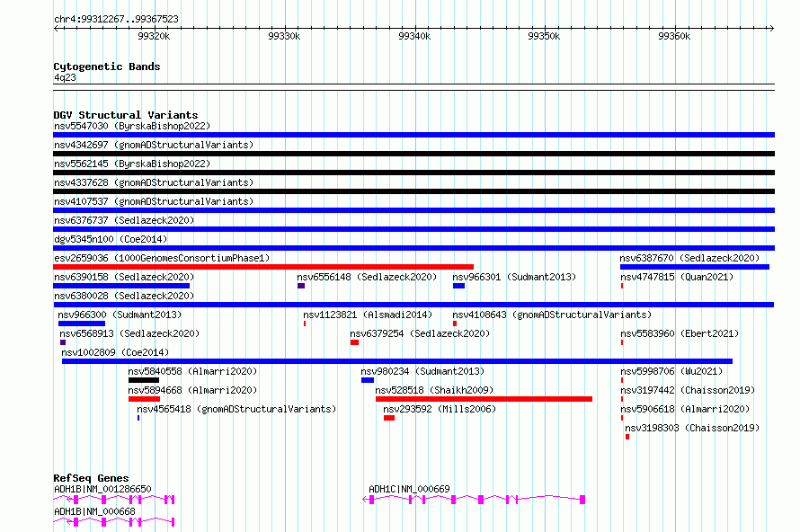Image resolution: width=800 pixels, height=532 pixels.
Task: Click the blue nsv6387670 variant bar
Action: 695,267
